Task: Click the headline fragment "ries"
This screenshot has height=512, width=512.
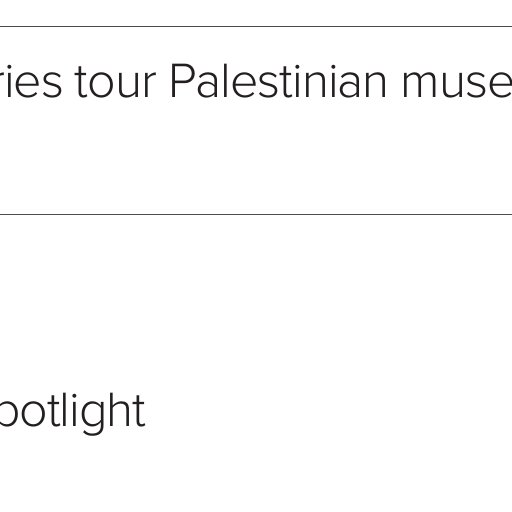Action: click(31, 82)
